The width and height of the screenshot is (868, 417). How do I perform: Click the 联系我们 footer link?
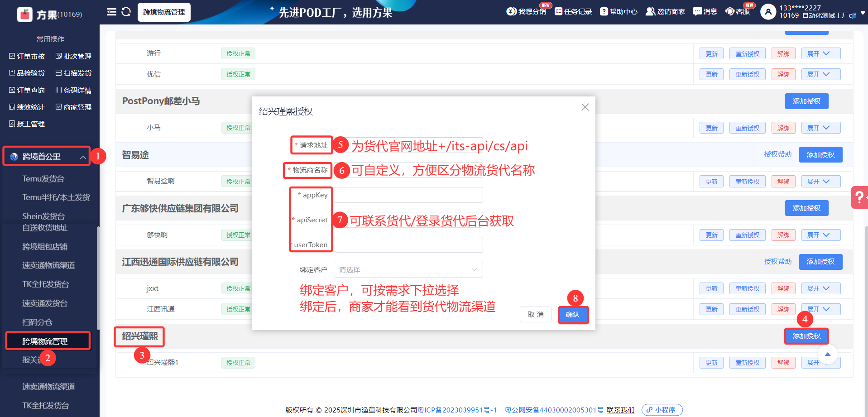(620, 410)
